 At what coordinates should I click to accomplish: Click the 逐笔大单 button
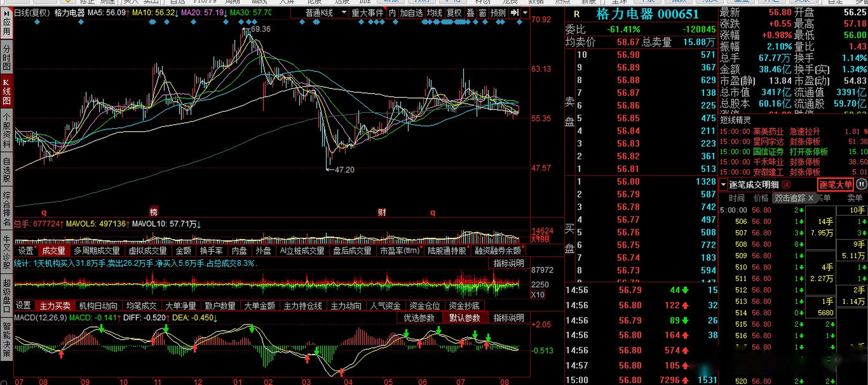tap(835, 184)
